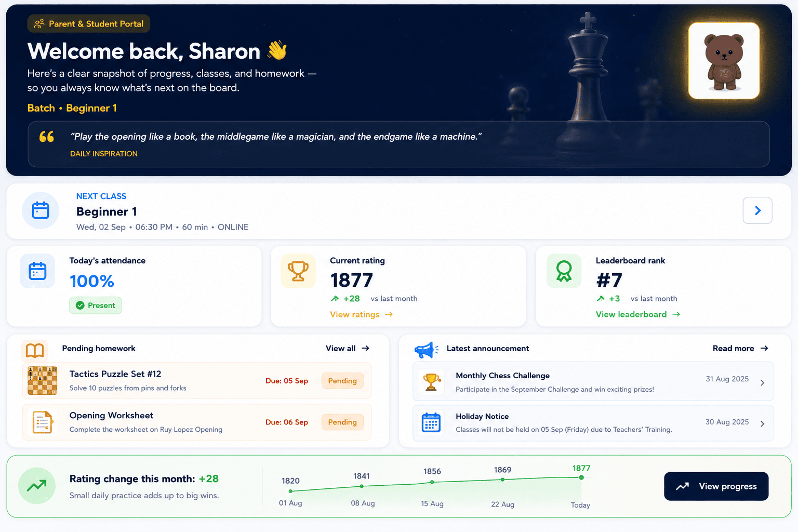798x532 pixels.
Task: Select the 01 Aug 1820 chart point
Action: tap(290, 491)
